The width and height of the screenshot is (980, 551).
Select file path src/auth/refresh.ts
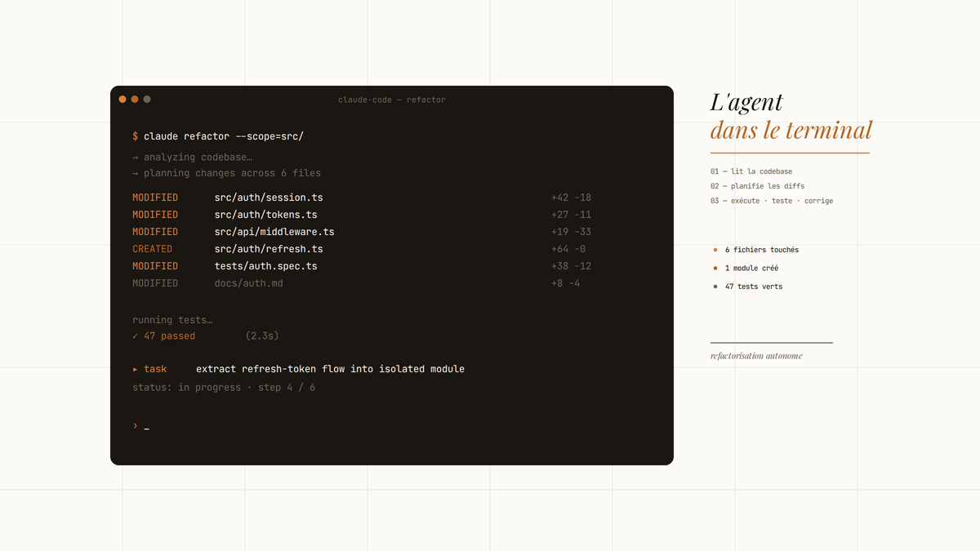pyautogui.click(x=269, y=249)
